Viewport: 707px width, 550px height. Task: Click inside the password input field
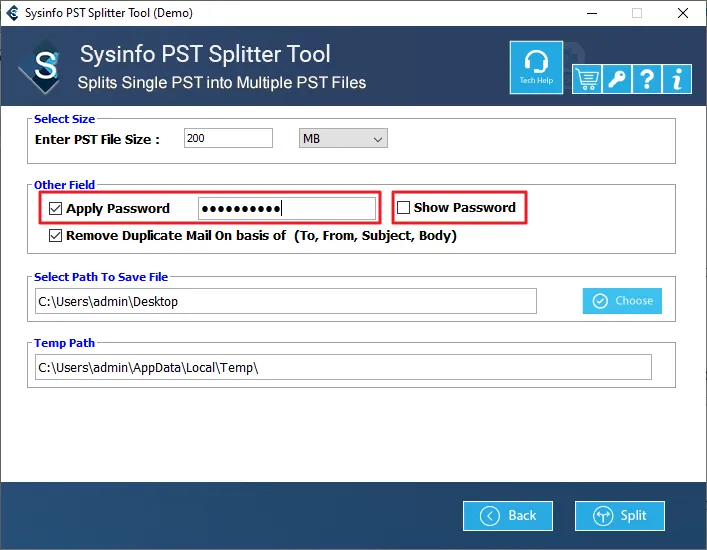pyautogui.click(x=287, y=208)
